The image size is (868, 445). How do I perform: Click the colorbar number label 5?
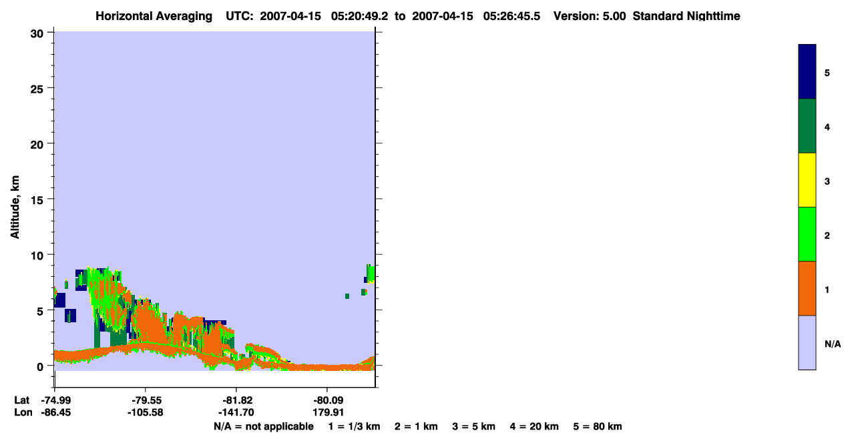point(827,73)
